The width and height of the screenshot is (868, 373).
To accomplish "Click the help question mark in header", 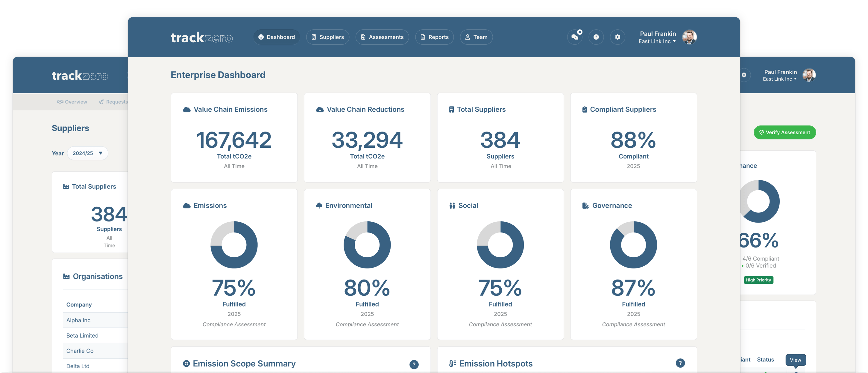I will point(596,37).
